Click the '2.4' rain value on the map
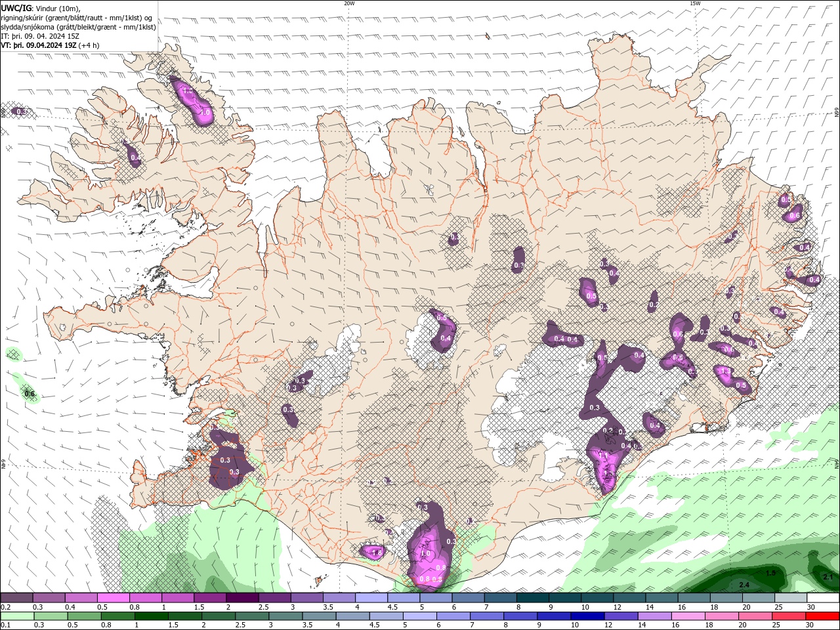This screenshot has width=840, height=630. [x=744, y=585]
